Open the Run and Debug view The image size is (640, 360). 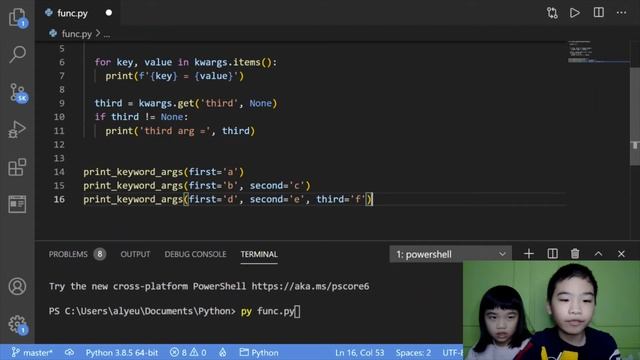pos(17,129)
